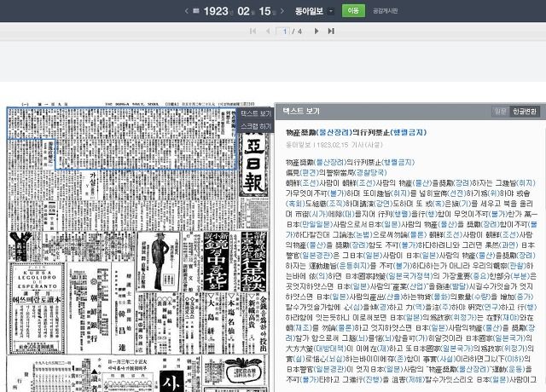The height and width of the screenshot is (392, 546).
Task: Click the green 이동 button
Action: (x=353, y=11)
